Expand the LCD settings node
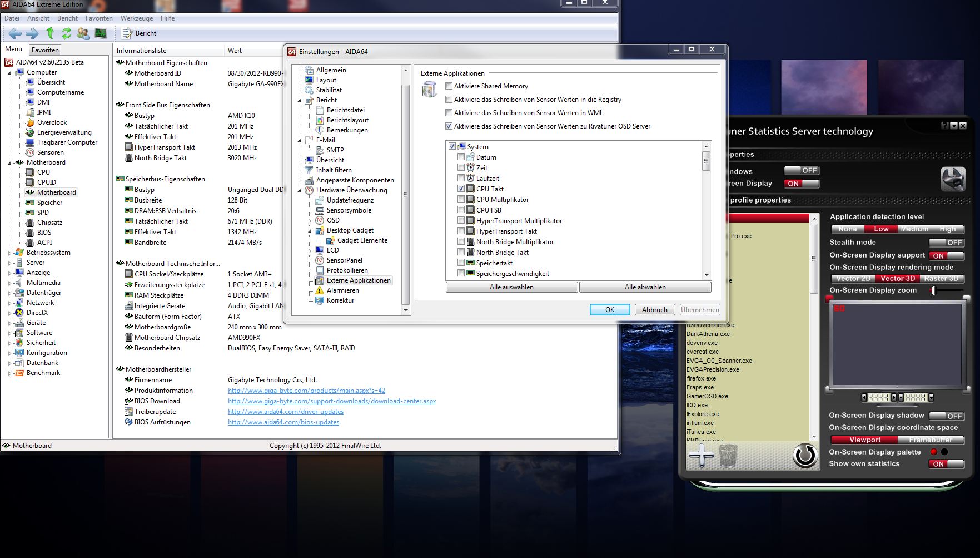Screen dimensions: 980x558 [x=310, y=251]
